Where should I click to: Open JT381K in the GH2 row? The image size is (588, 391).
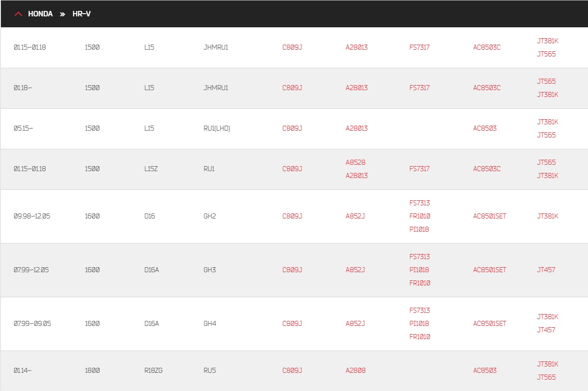(x=547, y=216)
